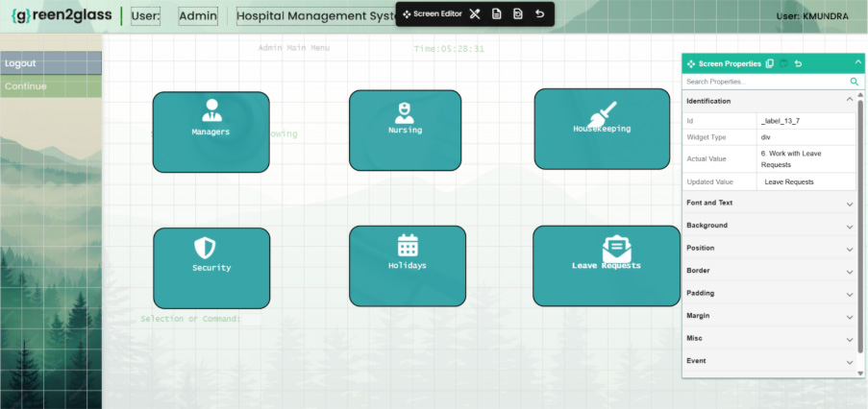Click the undo arrow in Screen Editor toolbar
868x409 pixels.
tap(539, 13)
